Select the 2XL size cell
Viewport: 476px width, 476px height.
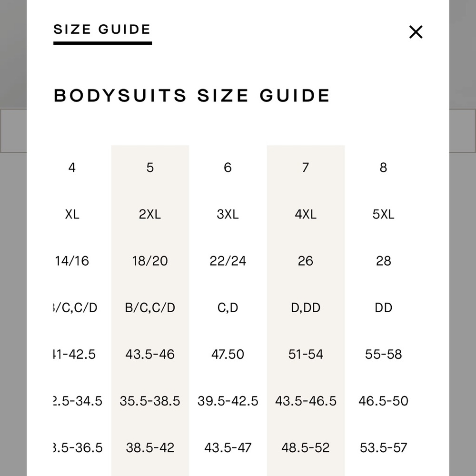pyautogui.click(x=150, y=214)
